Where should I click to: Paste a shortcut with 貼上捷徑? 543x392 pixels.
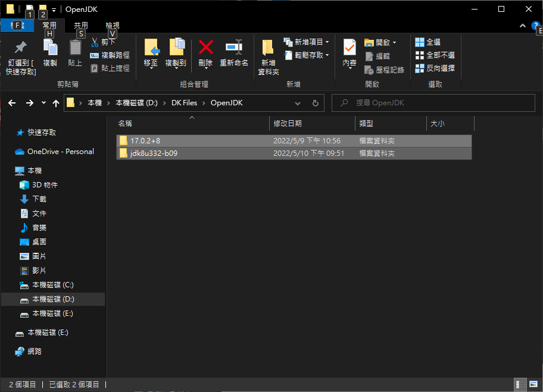(110, 68)
